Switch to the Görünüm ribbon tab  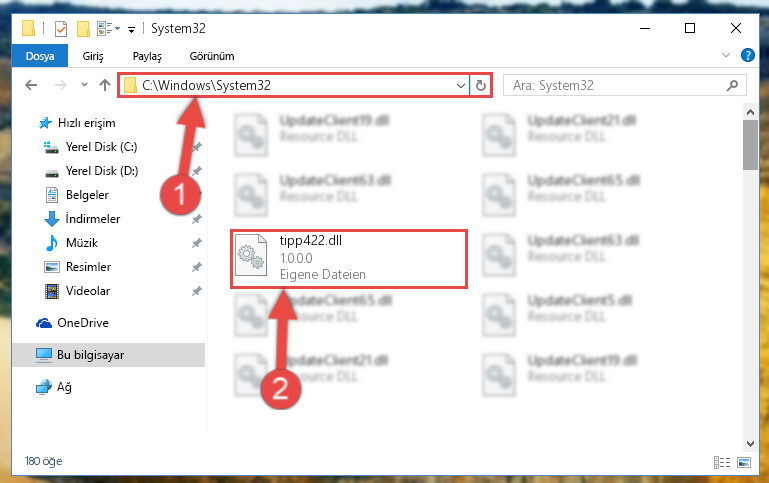tap(212, 56)
